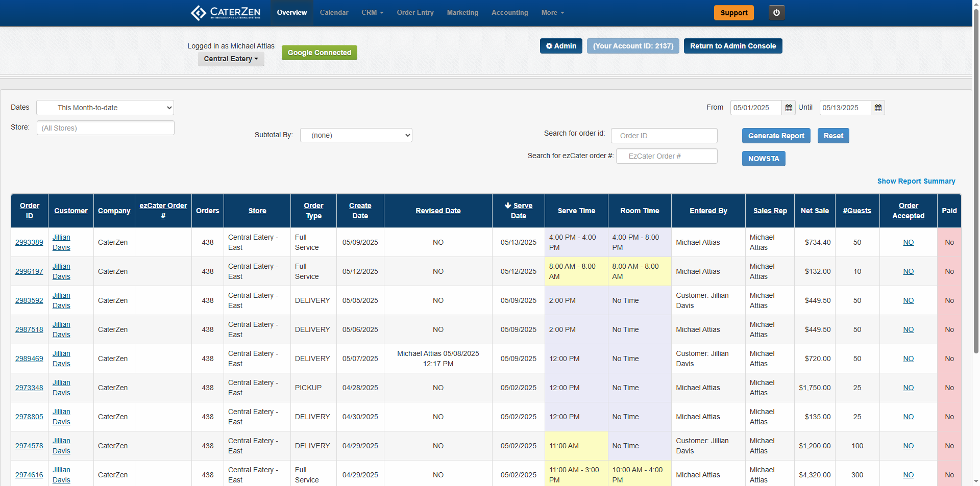Open the From date calendar picker
The width and height of the screenshot is (980, 486).
[x=789, y=108]
